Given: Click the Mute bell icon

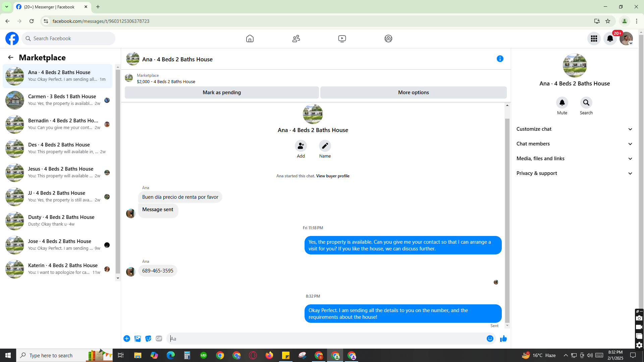Looking at the screenshot, I should pyautogui.click(x=562, y=103).
